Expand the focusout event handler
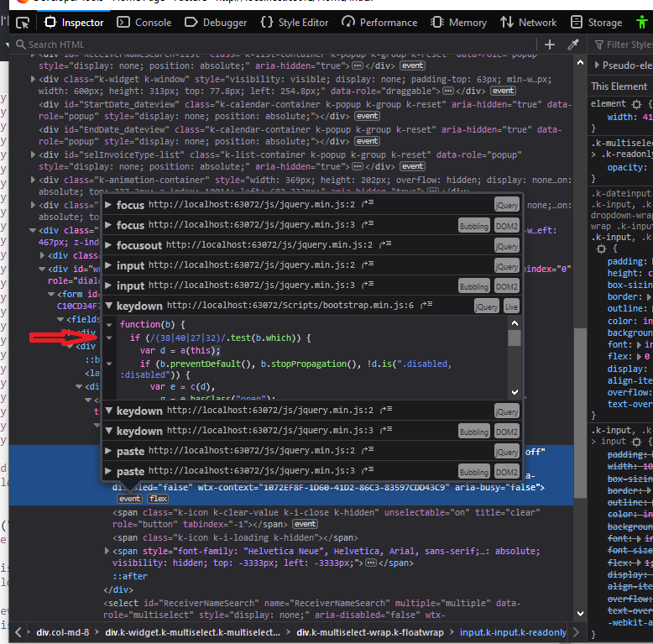Viewport: 653px width, 644px height. (x=108, y=245)
